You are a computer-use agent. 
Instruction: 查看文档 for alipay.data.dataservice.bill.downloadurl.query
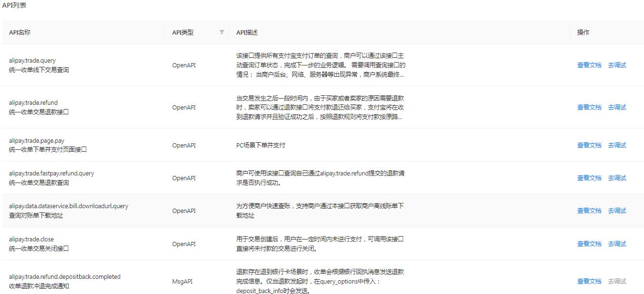(589, 211)
